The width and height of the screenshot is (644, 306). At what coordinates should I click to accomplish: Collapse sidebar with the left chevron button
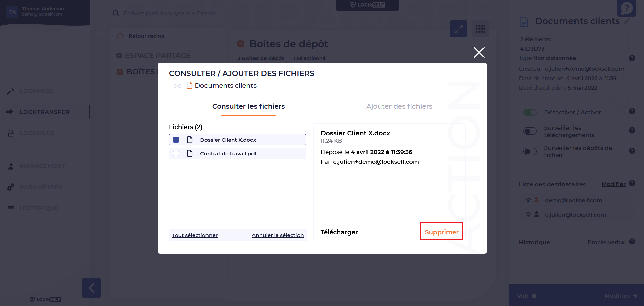tap(91, 288)
